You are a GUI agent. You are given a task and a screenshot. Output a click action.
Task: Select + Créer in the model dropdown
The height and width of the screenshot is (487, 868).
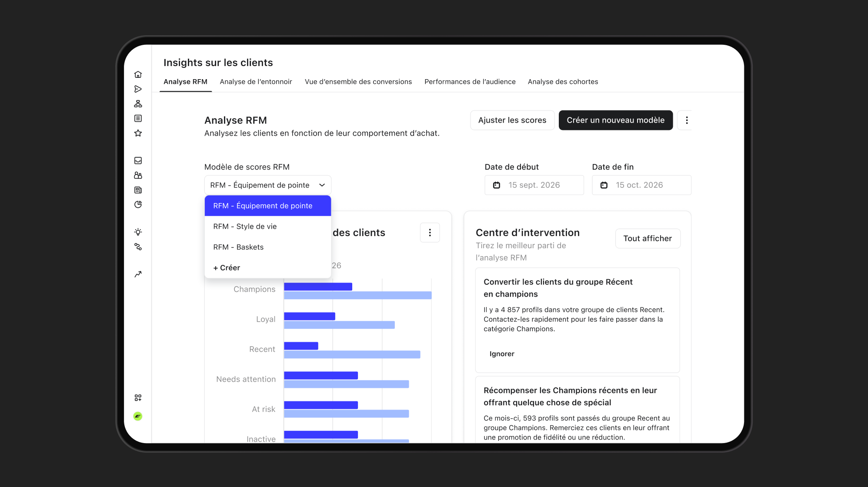(x=268, y=268)
